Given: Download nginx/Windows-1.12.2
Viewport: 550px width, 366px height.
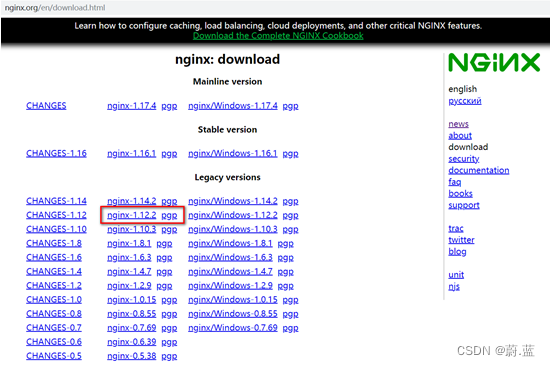Looking at the screenshot, I should [x=233, y=215].
